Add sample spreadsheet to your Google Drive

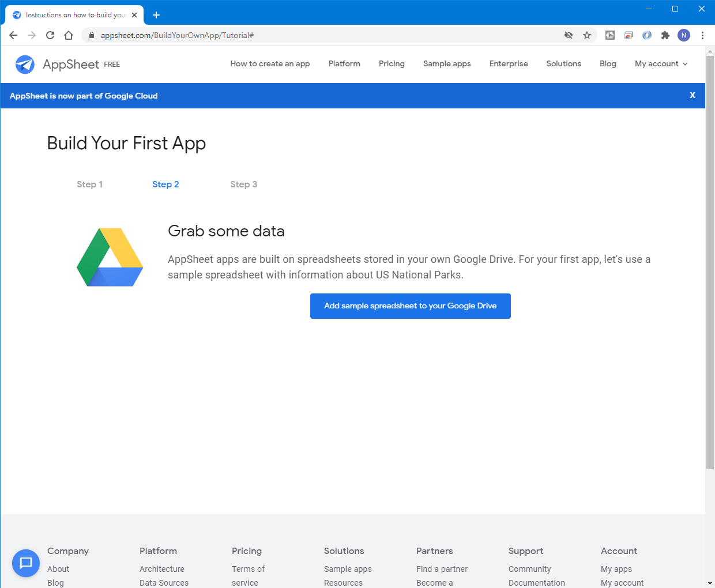coord(410,306)
